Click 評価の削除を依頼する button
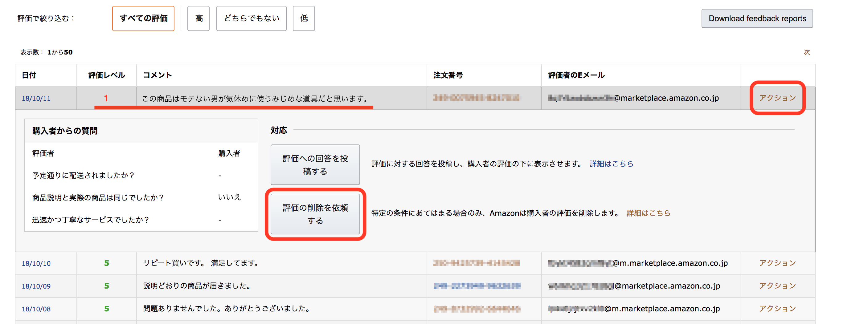 tap(315, 214)
